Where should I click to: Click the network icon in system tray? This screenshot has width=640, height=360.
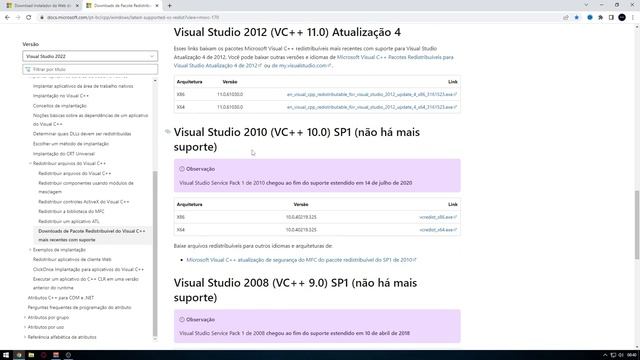(x=613, y=355)
